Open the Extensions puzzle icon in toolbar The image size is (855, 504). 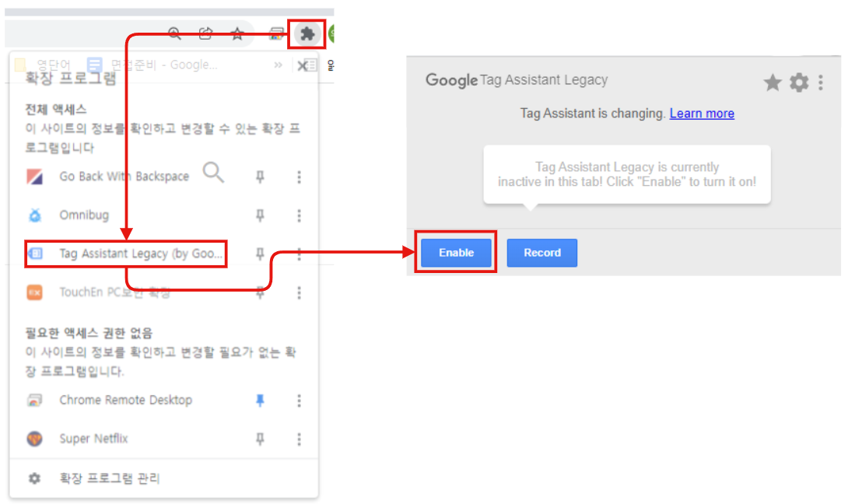pyautogui.click(x=307, y=34)
